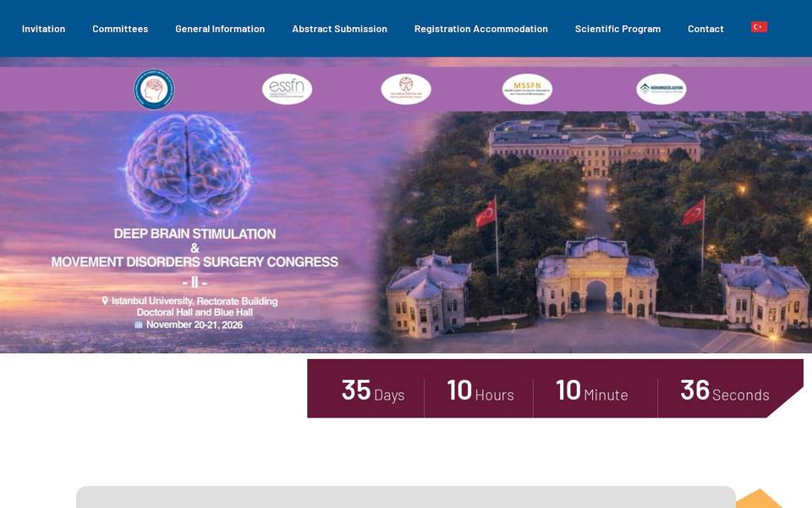View the Scientific Program
This screenshot has width=812, height=508.
[x=617, y=29]
